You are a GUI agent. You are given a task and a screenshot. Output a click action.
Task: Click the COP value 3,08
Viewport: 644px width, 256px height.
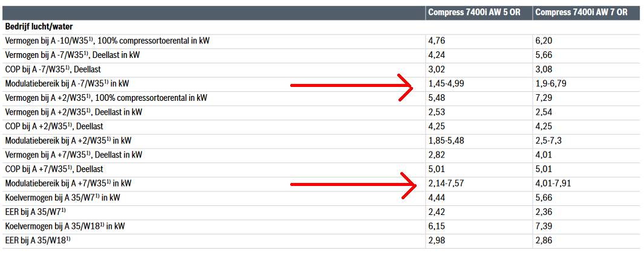tap(544, 69)
